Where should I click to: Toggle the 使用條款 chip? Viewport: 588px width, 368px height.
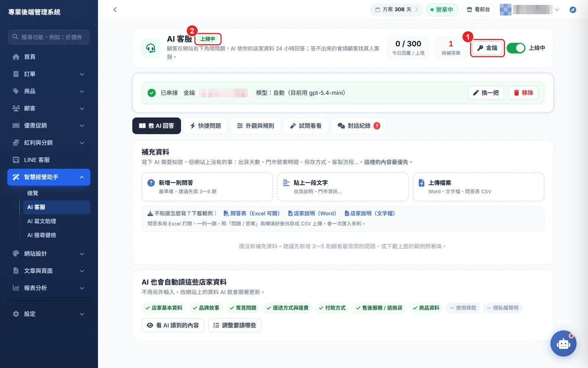(x=463, y=308)
